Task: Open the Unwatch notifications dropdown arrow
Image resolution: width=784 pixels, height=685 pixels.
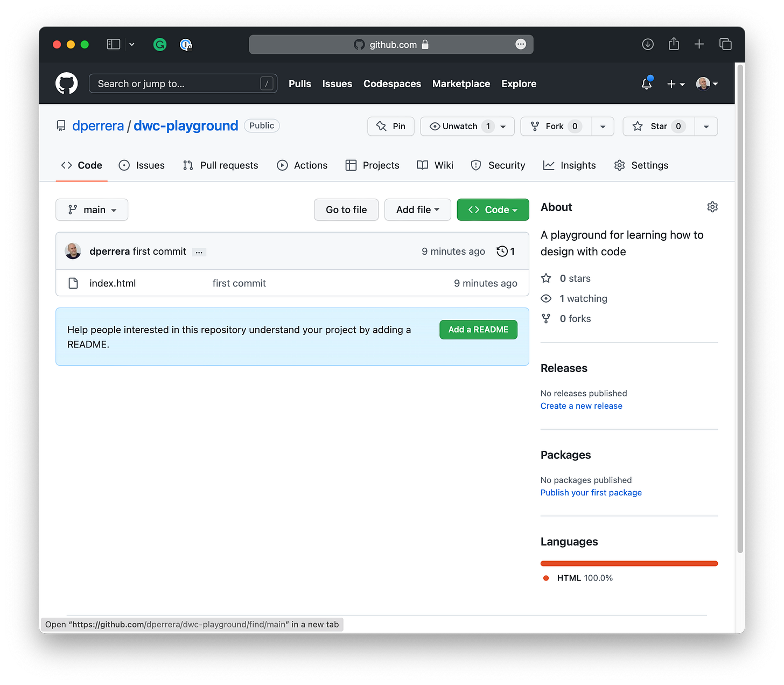Action: 503,127
